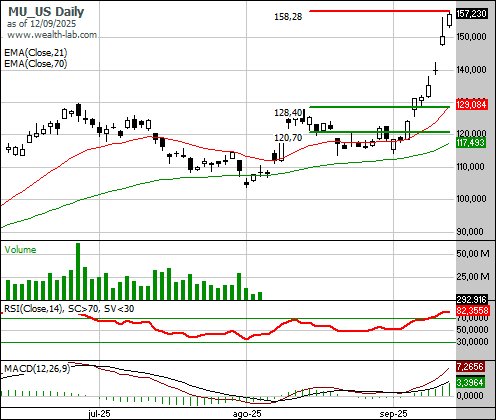Screen dimensions: 496x420
Task: Click the 0,0000 MACD axis label
Action: (470, 396)
